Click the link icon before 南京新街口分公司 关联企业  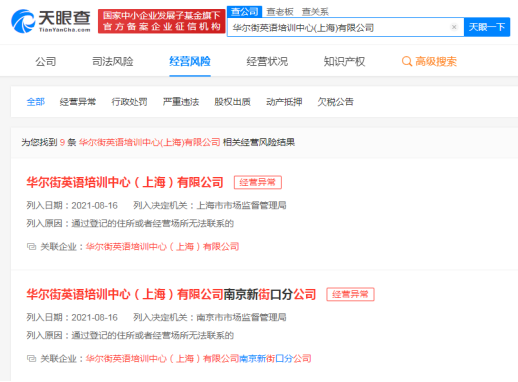[x=31, y=359]
